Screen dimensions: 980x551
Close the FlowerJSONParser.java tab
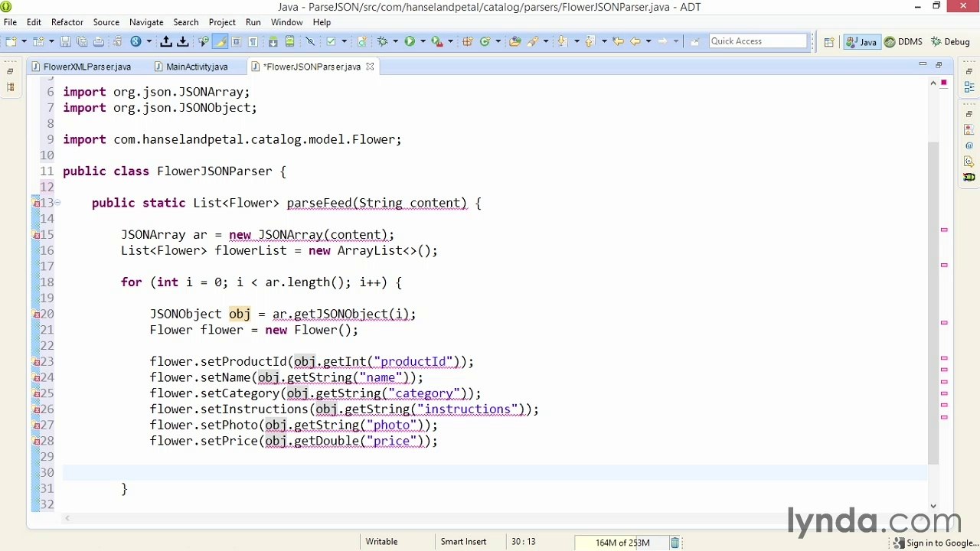click(370, 67)
